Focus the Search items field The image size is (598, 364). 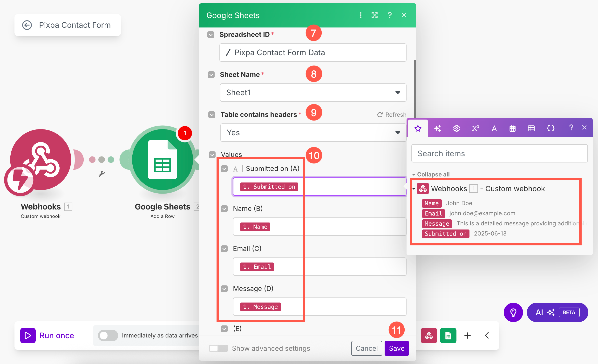(x=499, y=153)
